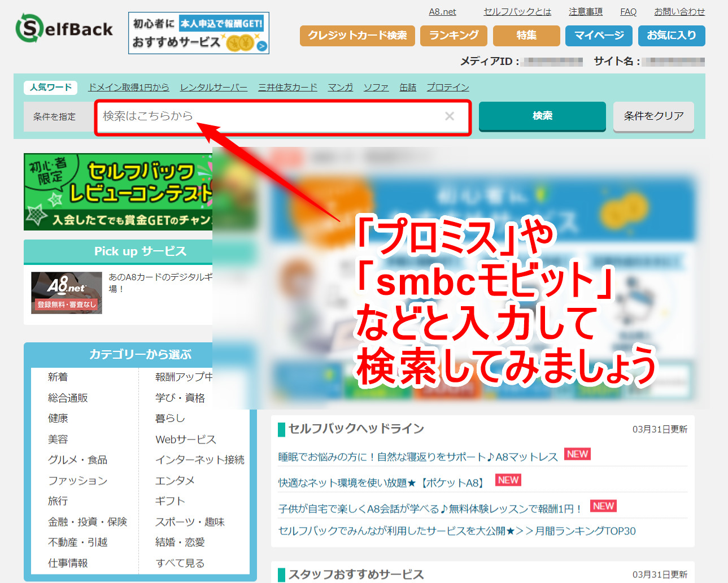
Task: Choose category Webサービス
Action: pos(186,440)
